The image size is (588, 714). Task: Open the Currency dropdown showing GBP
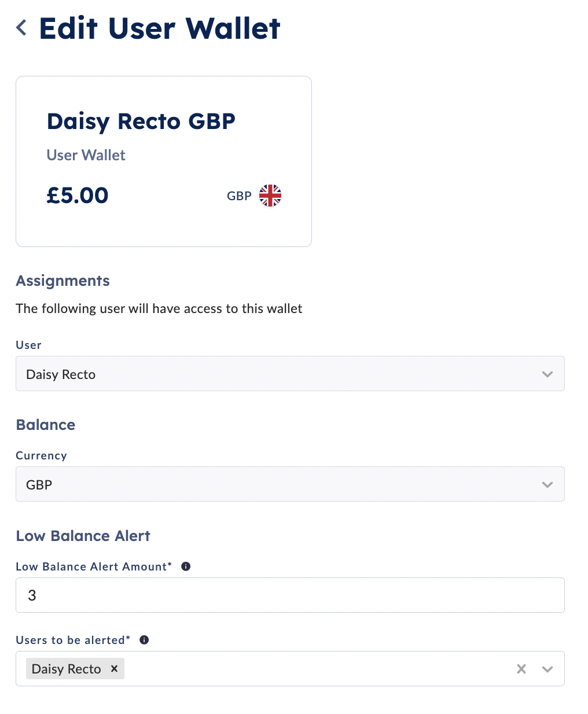point(289,484)
